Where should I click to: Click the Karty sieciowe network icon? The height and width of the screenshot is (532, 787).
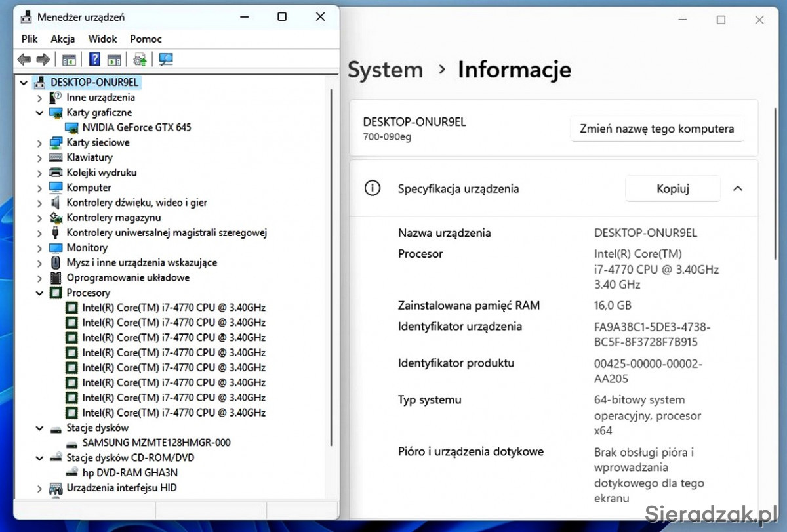pos(56,143)
